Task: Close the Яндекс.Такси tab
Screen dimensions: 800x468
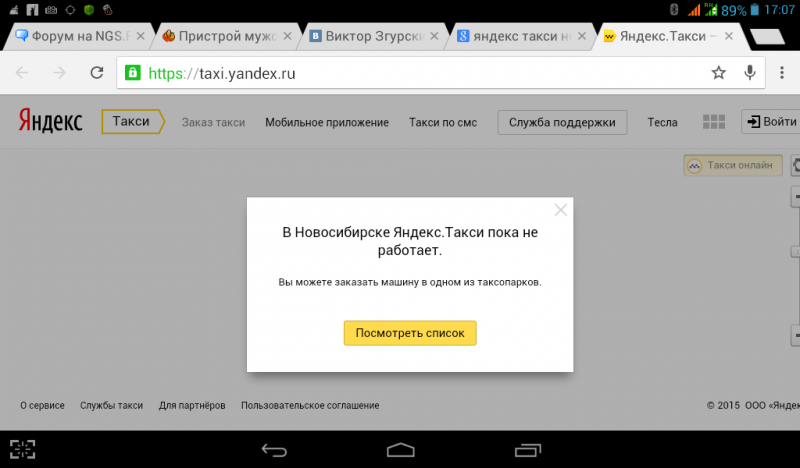Action: click(729, 36)
